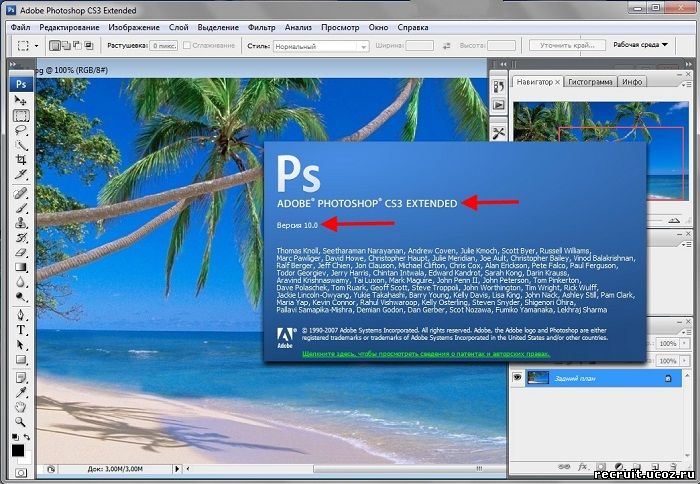Open the tool preset picker dropdown

click(37, 46)
